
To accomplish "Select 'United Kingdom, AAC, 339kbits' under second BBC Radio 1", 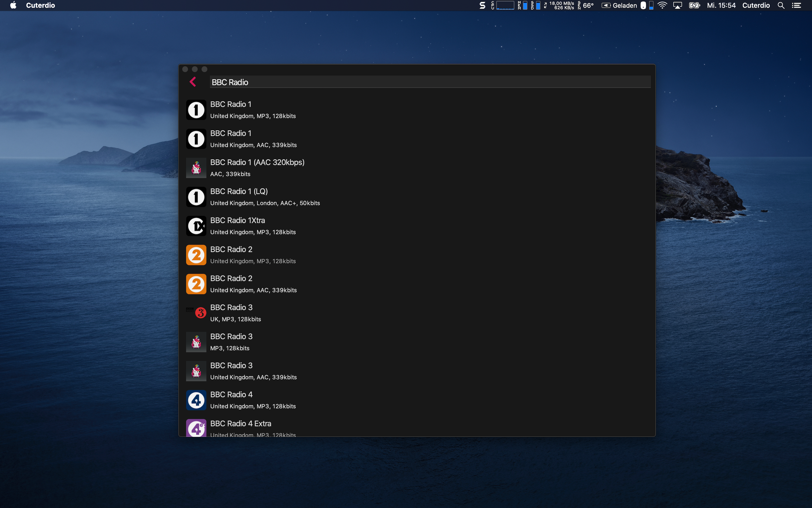I will tap(253, 145).
